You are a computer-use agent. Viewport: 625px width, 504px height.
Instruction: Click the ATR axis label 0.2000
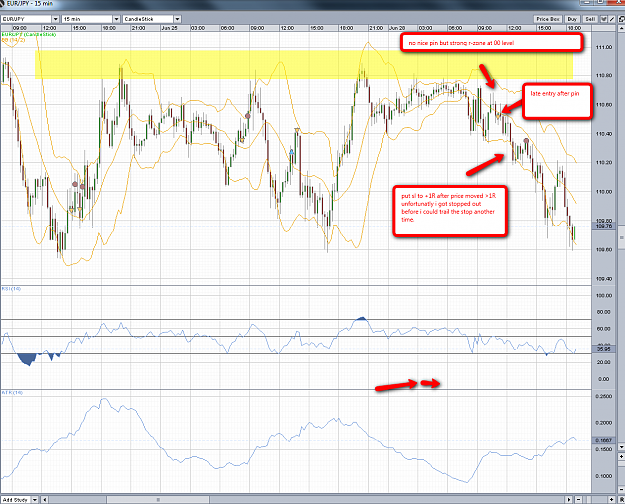(x=603, y=423)
